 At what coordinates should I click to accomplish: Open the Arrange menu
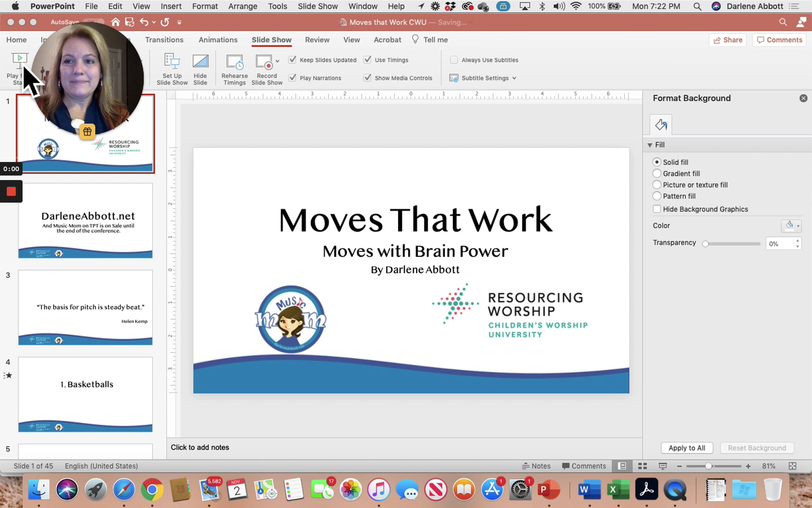[242, 6]
